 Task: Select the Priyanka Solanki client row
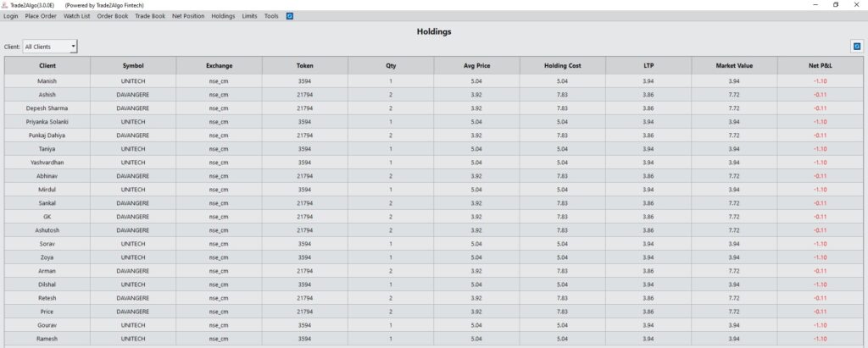click(x=434, y=122)
